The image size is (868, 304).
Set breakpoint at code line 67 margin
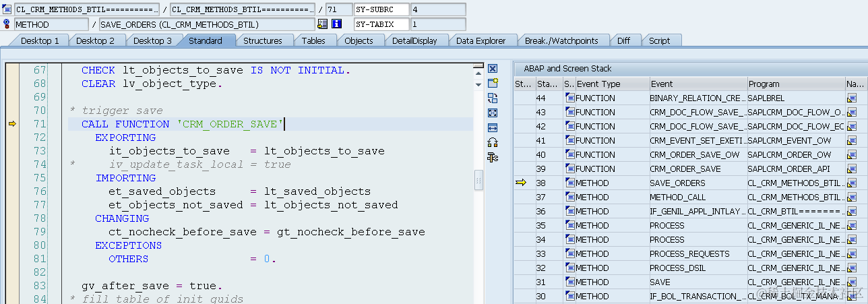[x=11, y=70]
